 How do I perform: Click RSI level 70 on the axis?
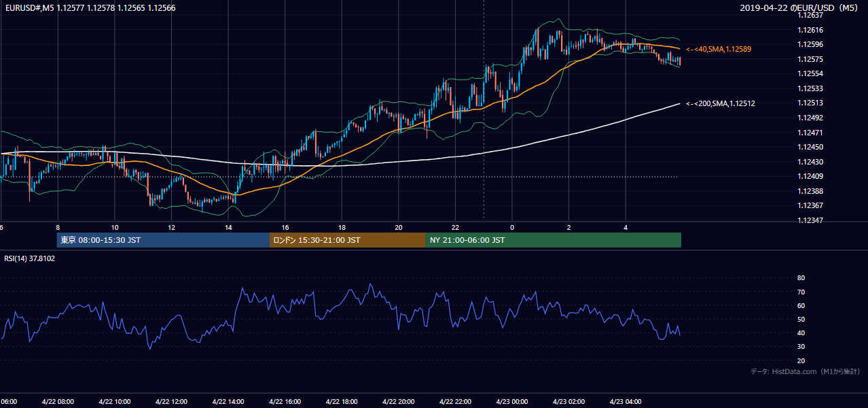(x=801, y=292)
